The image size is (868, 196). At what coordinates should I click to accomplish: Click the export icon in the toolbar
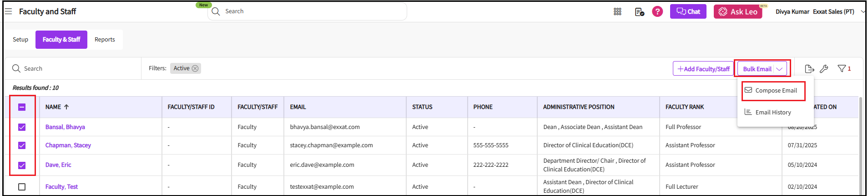[809, 69]
